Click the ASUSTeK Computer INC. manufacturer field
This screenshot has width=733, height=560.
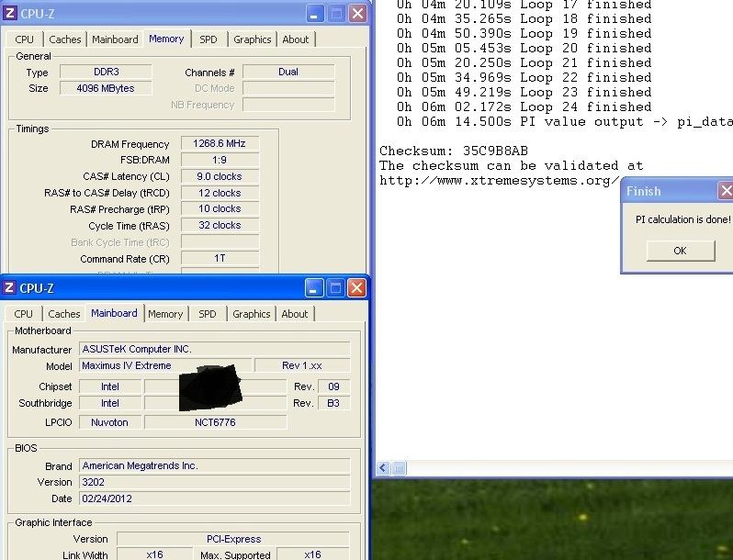(215, 349)
